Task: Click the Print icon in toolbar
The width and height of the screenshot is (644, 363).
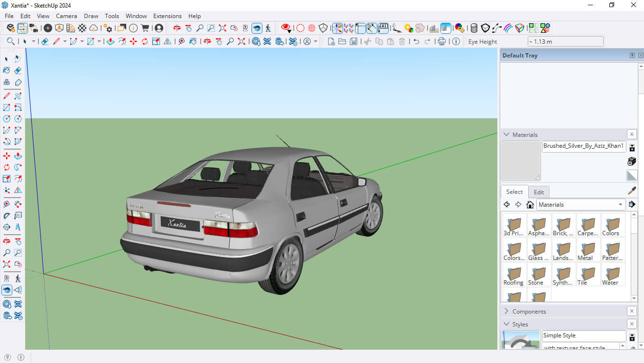Action: pyautogui.click(x=442, y=41)
